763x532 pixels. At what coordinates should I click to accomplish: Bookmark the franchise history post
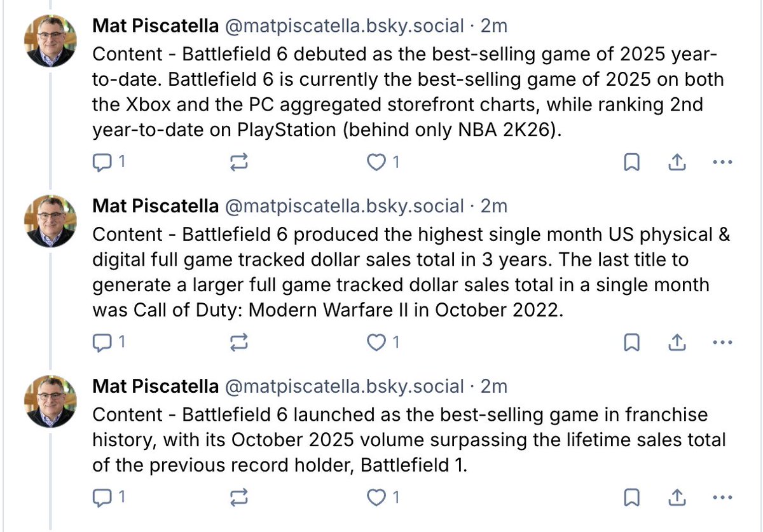(631, 498)
